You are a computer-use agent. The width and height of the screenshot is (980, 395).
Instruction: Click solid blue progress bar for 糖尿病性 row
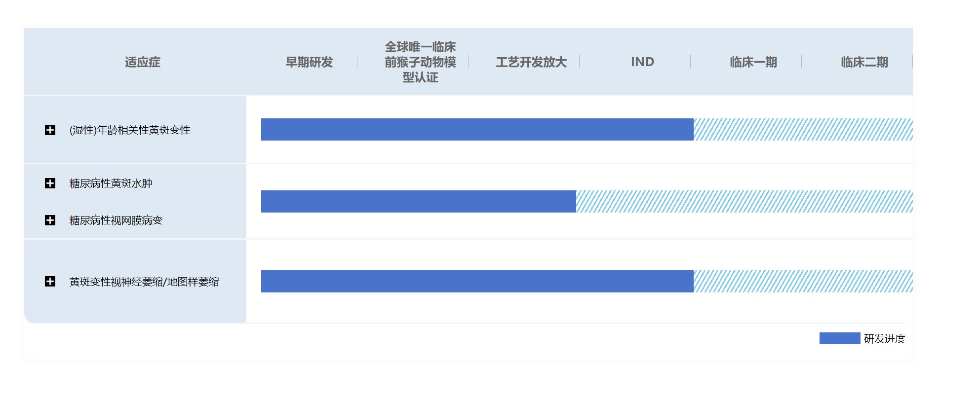point(418,201)
